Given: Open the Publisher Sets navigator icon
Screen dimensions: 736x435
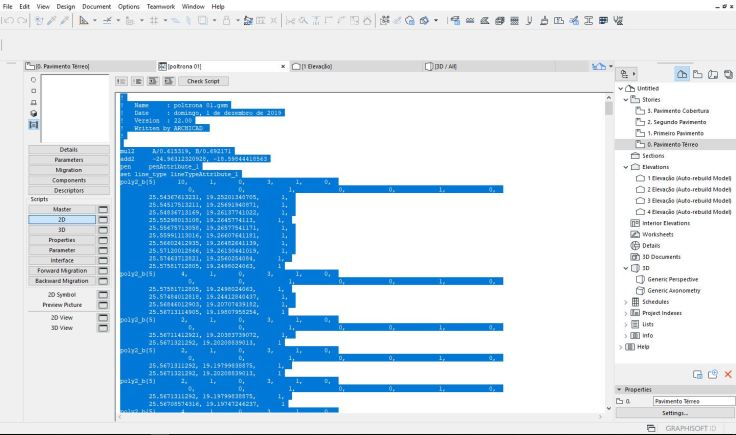Looking at the screenshot, I should [728, 74].
